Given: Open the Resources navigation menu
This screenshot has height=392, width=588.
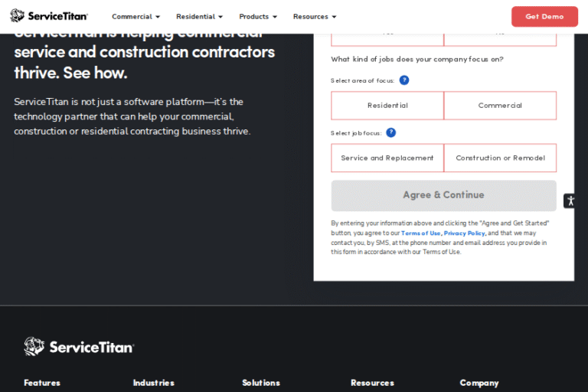Looking at the screenshot, I should pos(314,17).
